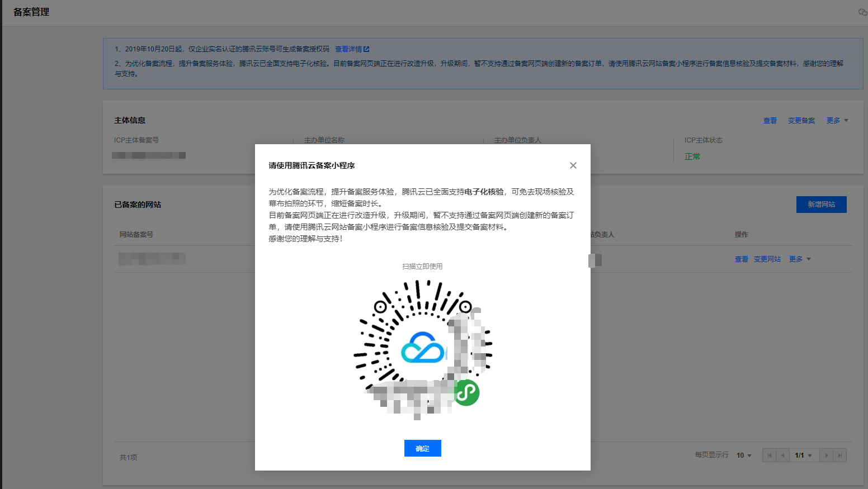Expand 更多 dropdown in 主体信息 section
Image resolution: width=868 pixels, height=489 pixels.
tap(837, 121)
